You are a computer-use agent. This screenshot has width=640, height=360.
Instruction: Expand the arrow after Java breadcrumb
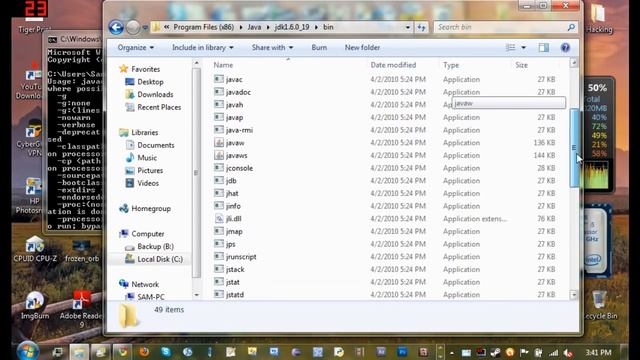click(x=268, y=27)
